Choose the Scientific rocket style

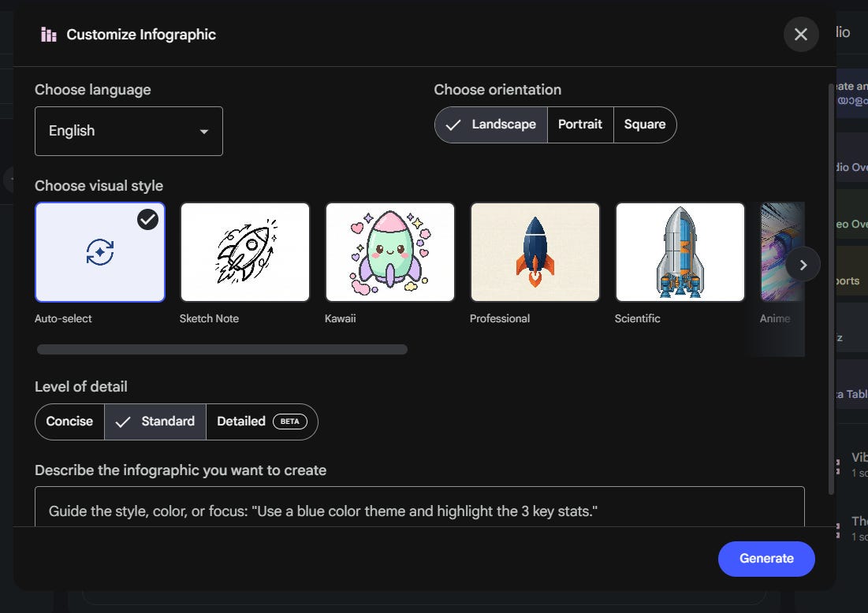tap(680, 252)
